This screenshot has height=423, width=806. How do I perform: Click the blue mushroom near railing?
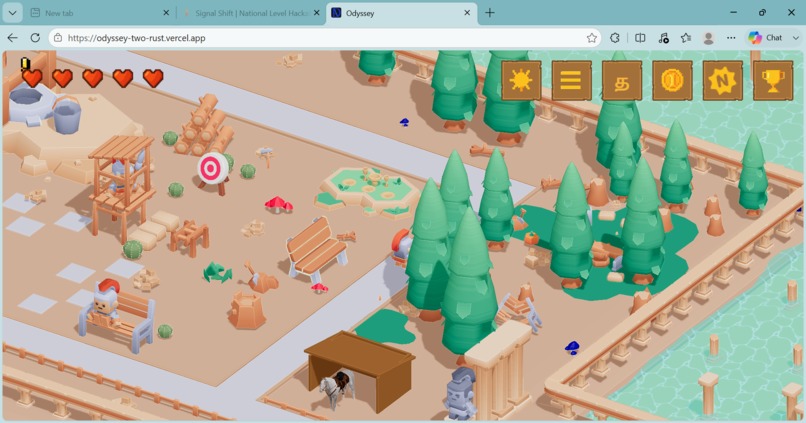pos(572,348)
